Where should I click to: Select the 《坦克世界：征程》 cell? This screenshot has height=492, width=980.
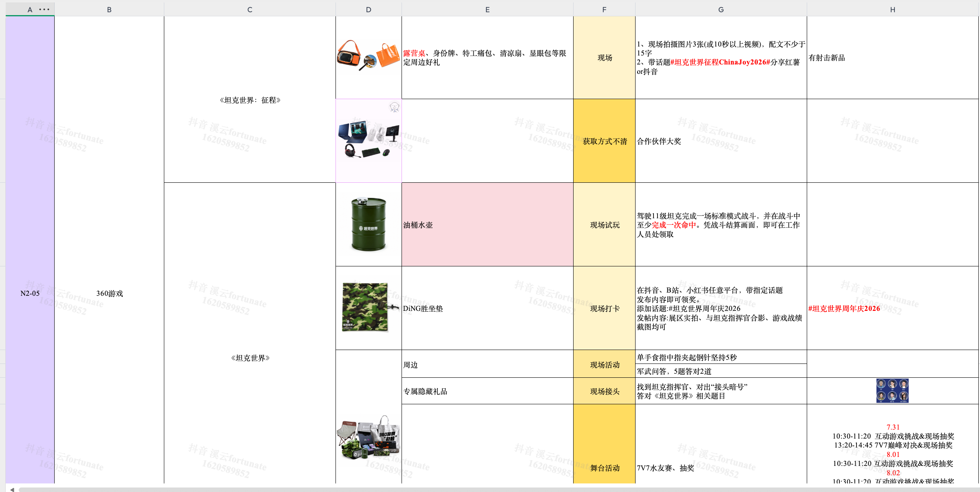click(x=250, y=100)
